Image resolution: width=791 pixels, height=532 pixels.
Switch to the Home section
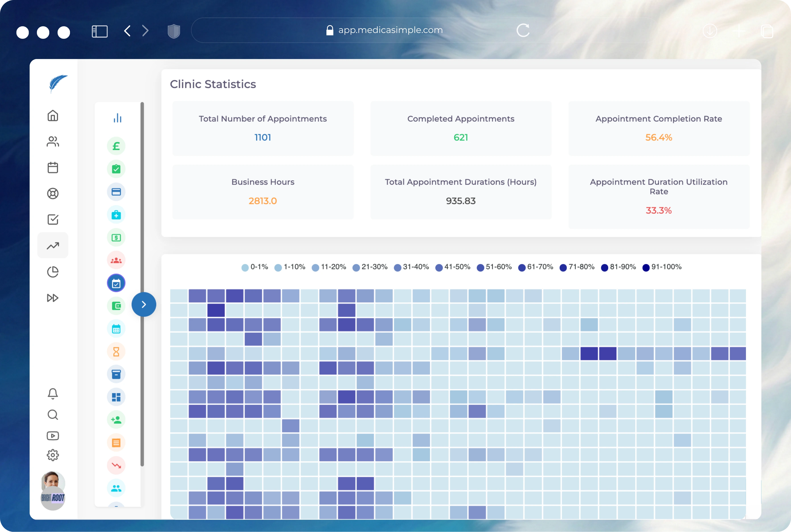[x=53, y=115]
